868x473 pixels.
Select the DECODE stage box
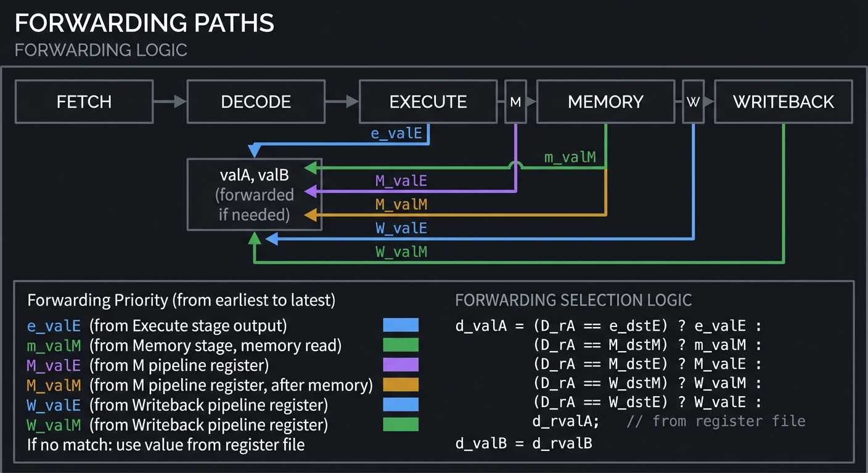coord(256,102)
